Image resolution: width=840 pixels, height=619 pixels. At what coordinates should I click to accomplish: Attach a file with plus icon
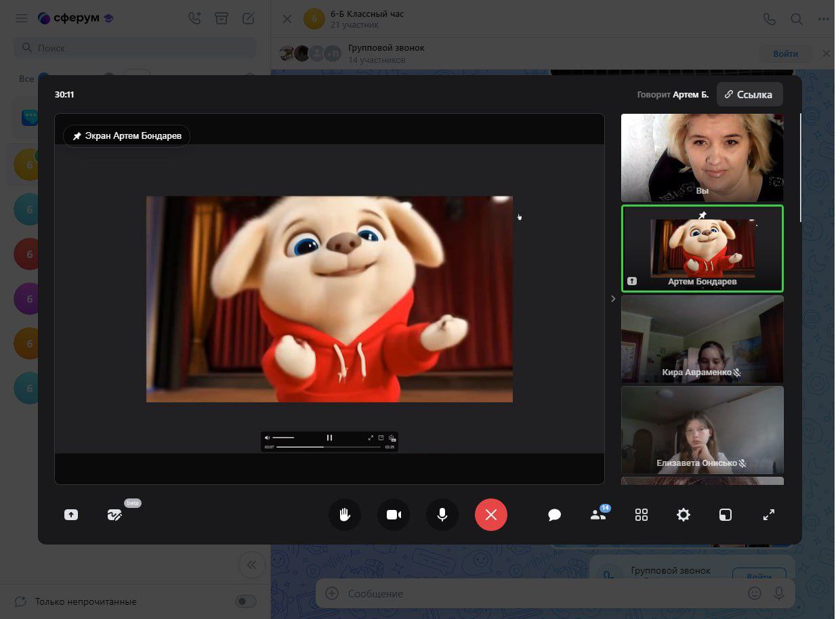[x=332, y=593]
